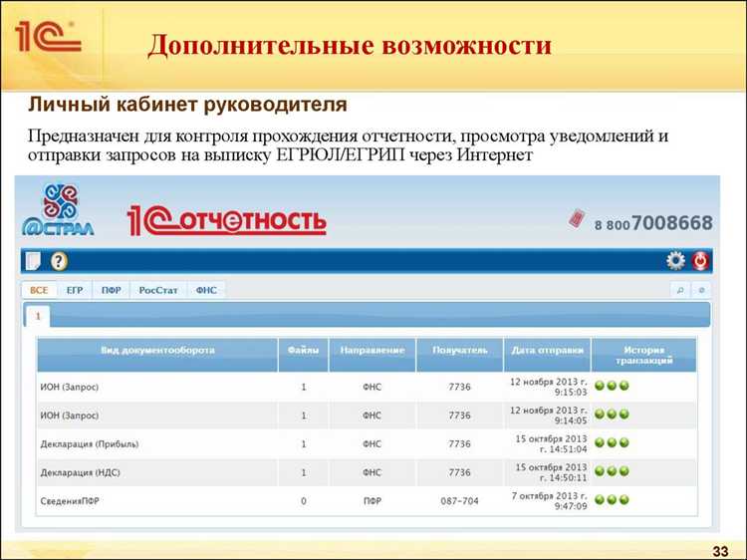This screenshot has height=560, width=747.
Task: Click the document page icon in blue toolbar
Action: (33, 261)
